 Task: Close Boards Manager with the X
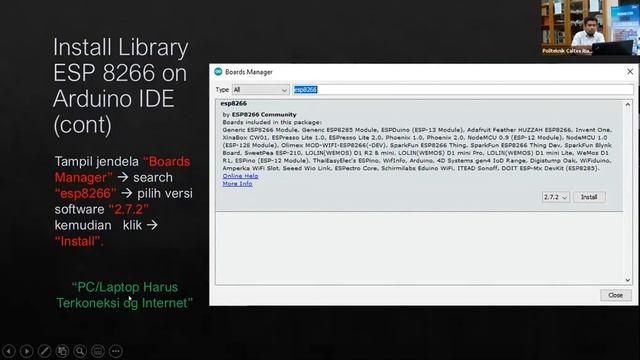click(630, 71)
